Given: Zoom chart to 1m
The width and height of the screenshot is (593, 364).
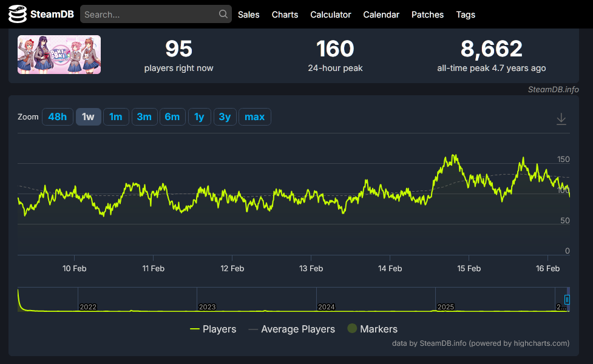Looking at the screenshot, I should pyautogui.click(x=116, y=117).
